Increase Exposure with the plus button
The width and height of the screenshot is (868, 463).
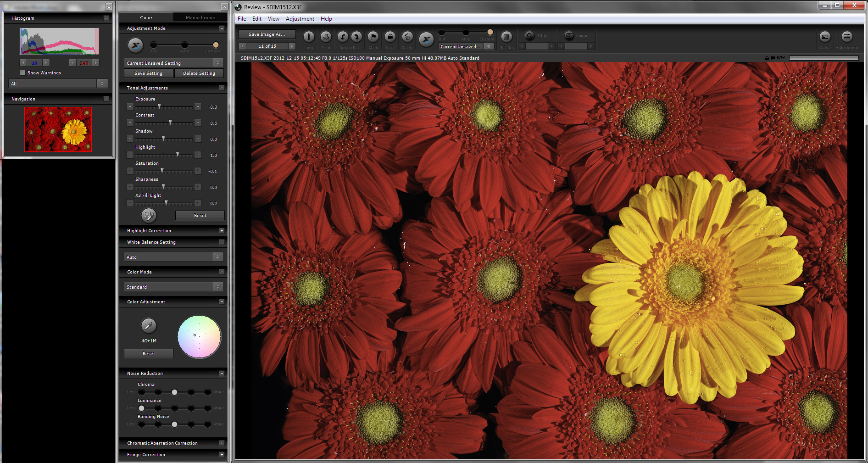198,107
